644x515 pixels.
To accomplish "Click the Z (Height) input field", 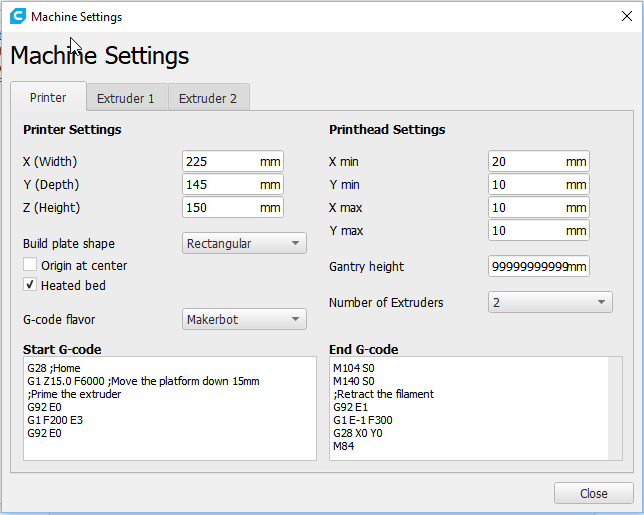I will click(233, 207).
